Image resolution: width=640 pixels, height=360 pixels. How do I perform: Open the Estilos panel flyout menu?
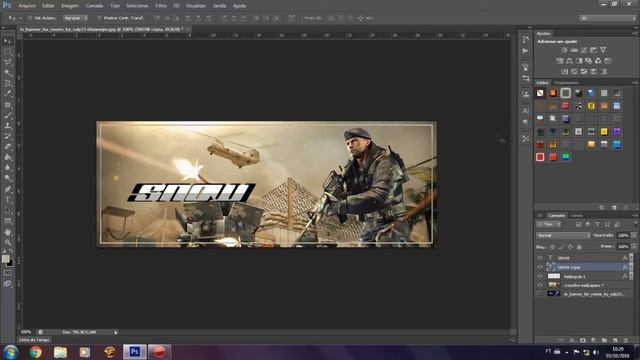tap(635, 83)
